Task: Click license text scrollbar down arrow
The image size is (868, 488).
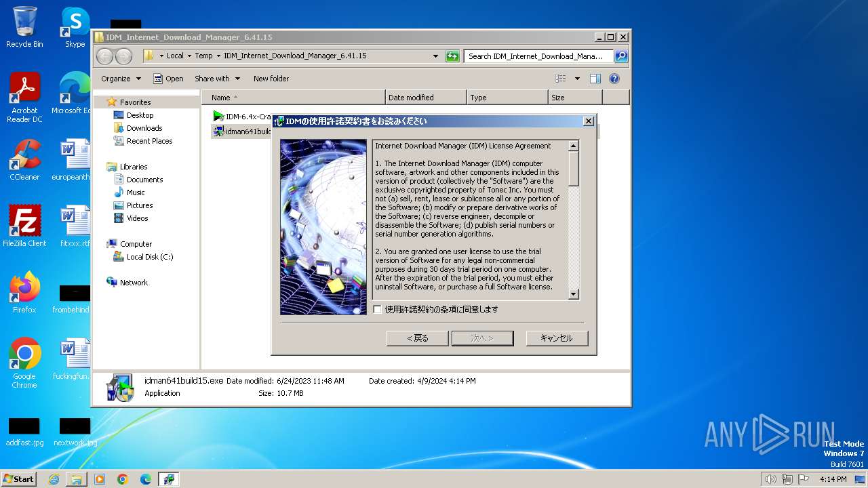Action: 574,294
